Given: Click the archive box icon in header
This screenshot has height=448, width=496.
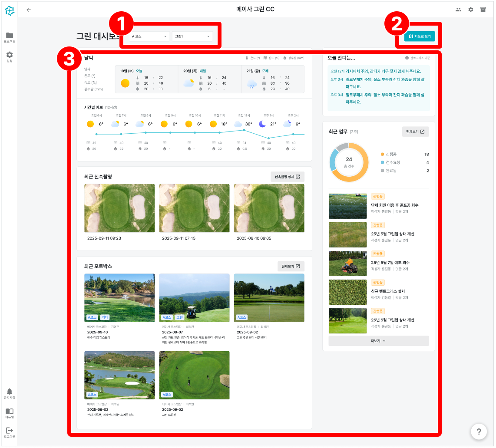Looking at the screenshot, I should [x=483, y=10].
